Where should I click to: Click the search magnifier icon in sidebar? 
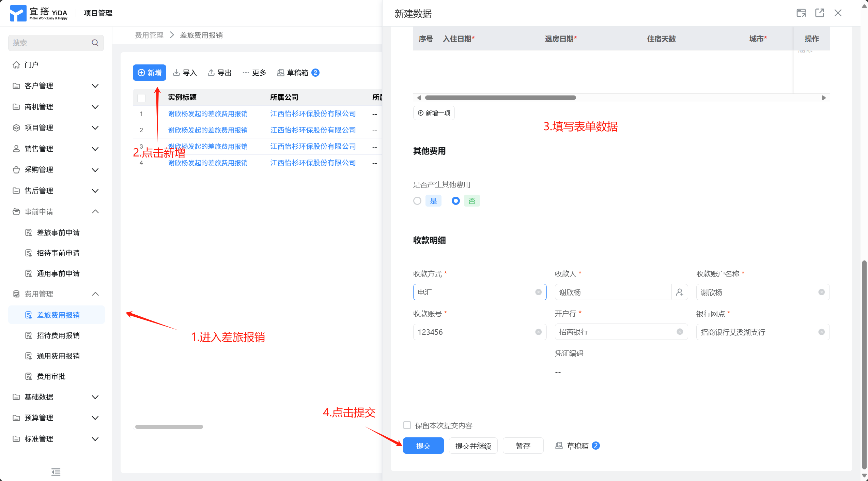(x=95, y=43)
